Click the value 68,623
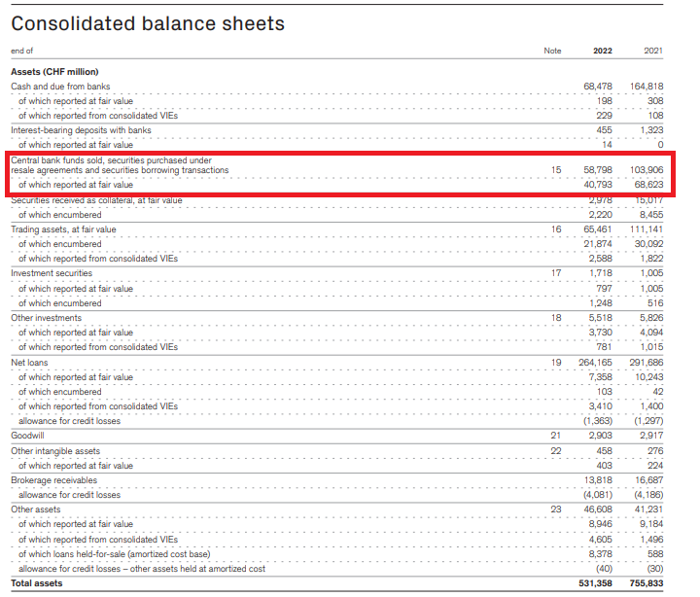 (x=648, y=185)
